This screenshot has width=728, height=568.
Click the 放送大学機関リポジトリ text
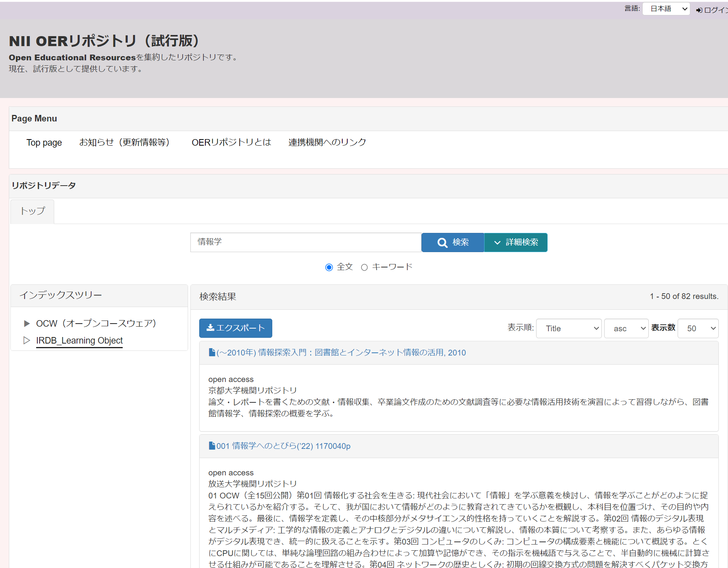pos(253,484)
